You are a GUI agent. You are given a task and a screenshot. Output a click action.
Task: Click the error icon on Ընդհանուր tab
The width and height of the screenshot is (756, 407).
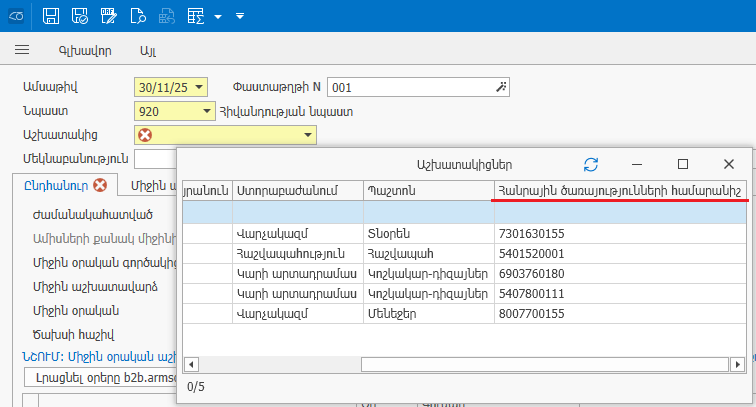[x=100, y=185]
